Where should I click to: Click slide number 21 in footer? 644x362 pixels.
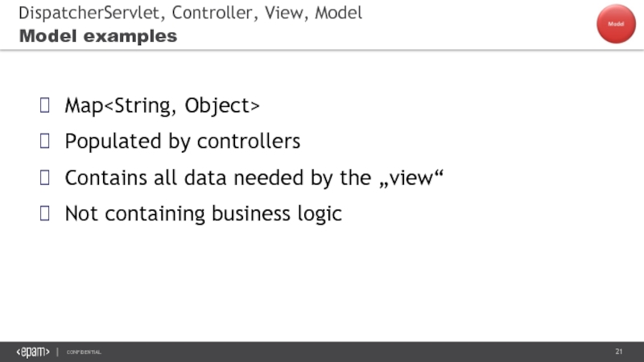(x=619, y=352)
